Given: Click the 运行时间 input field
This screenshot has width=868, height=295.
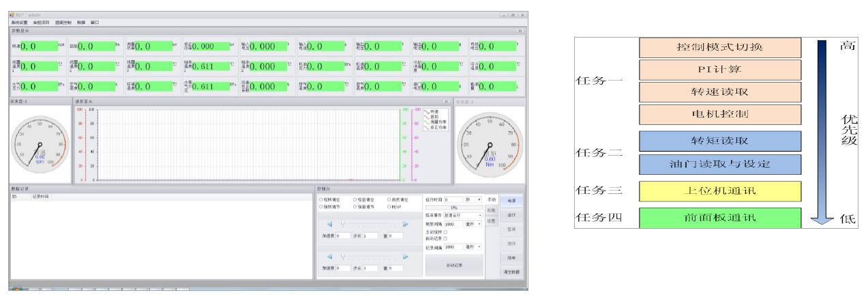Looking at the screenshot, I should (454, 199).
